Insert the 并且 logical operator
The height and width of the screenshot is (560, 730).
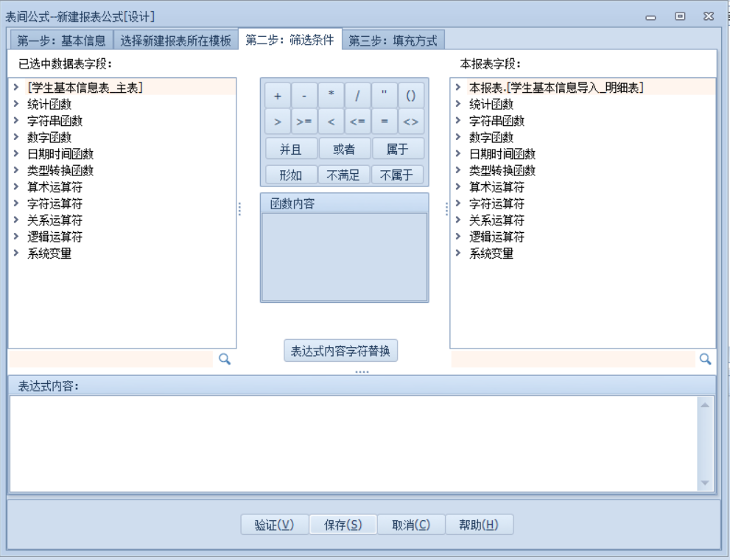point(290,149)
